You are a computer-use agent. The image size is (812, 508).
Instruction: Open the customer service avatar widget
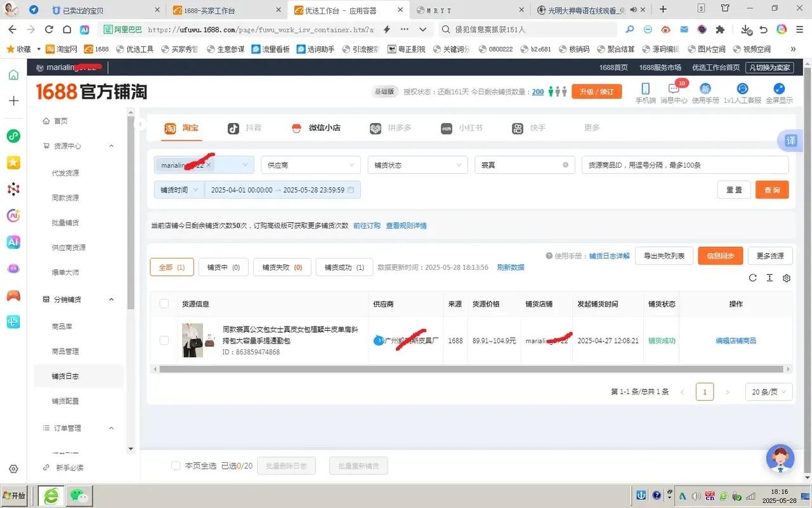coord(780,458)
